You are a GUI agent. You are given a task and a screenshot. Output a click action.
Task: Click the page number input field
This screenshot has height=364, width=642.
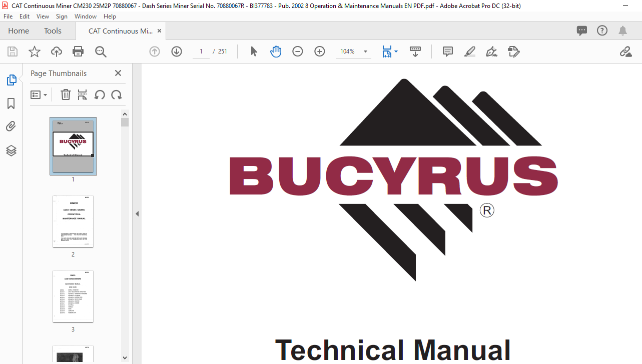(x=201, y=51)
